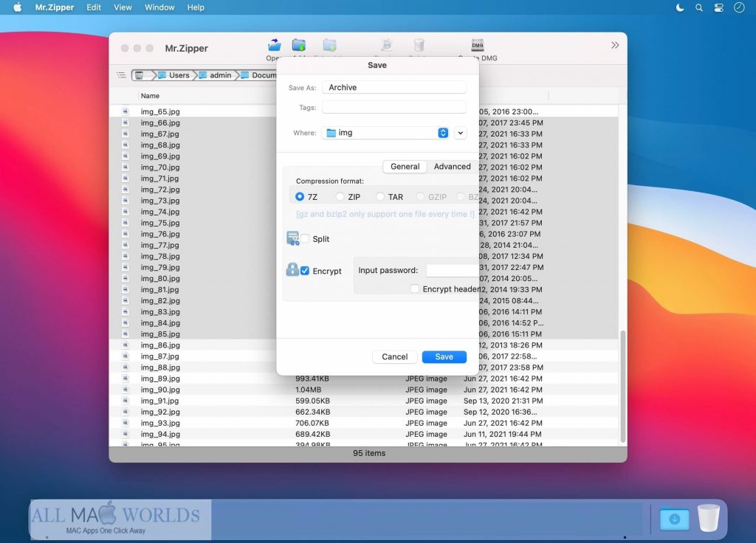Go to the Users path segment
756x543 pixels.
click(x=174, y=75)
